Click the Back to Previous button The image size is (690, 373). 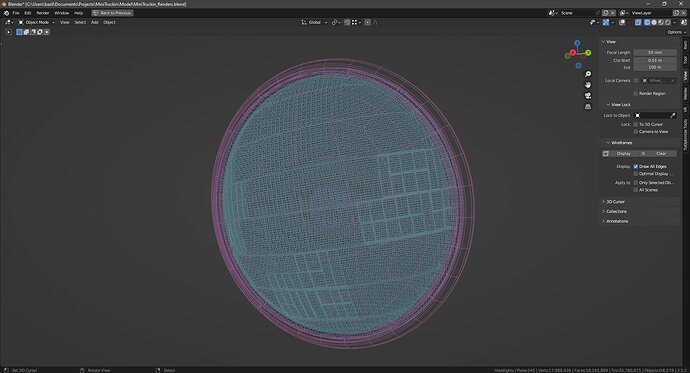(x=112, y=13)
